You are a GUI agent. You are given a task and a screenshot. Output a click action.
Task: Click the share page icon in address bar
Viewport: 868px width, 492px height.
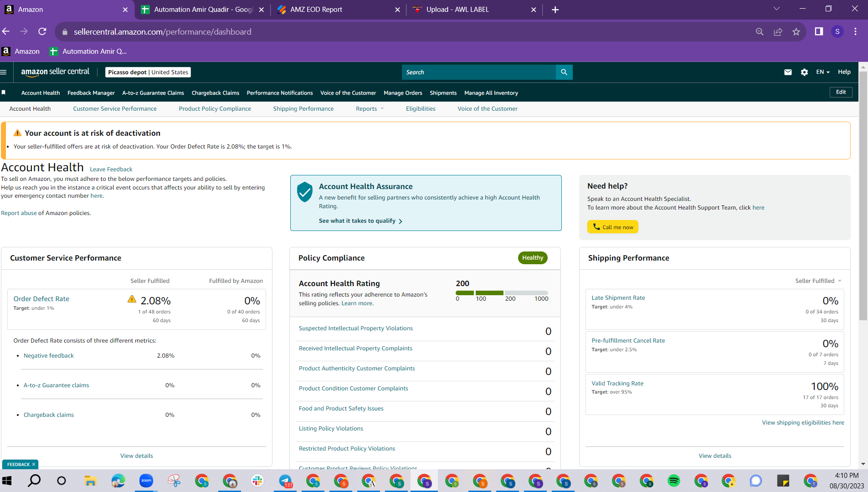click(x=778, y=31)
